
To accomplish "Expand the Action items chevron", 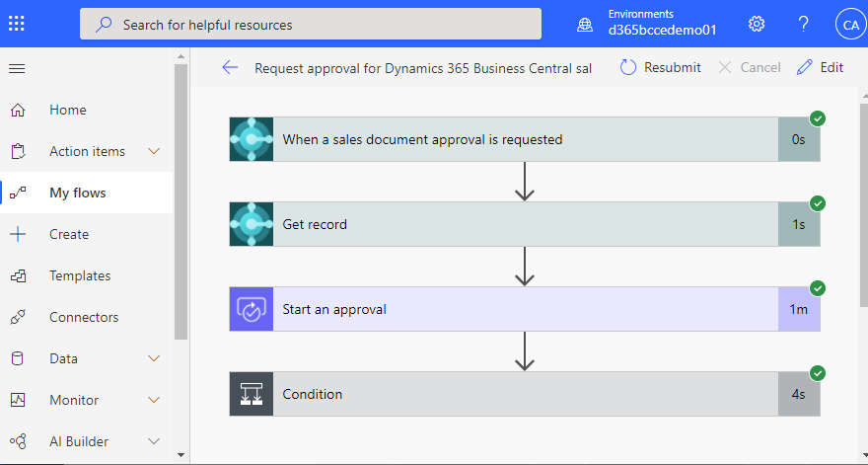I will pos(154,151).
